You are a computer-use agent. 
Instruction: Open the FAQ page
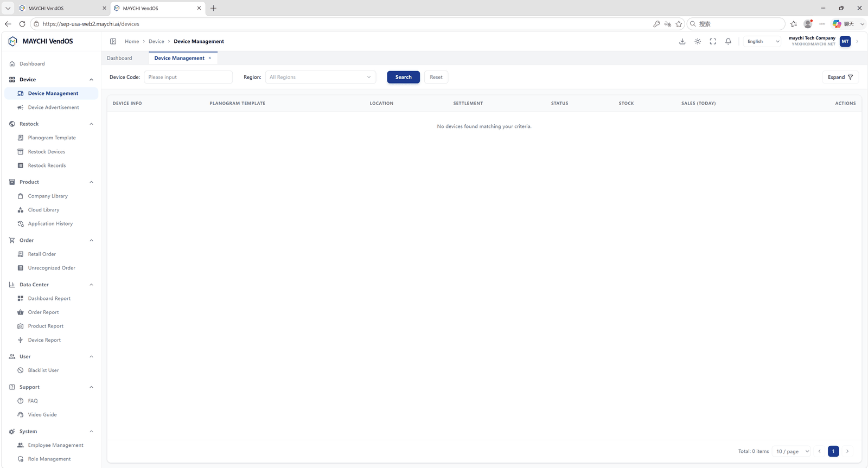click(51, 401)
